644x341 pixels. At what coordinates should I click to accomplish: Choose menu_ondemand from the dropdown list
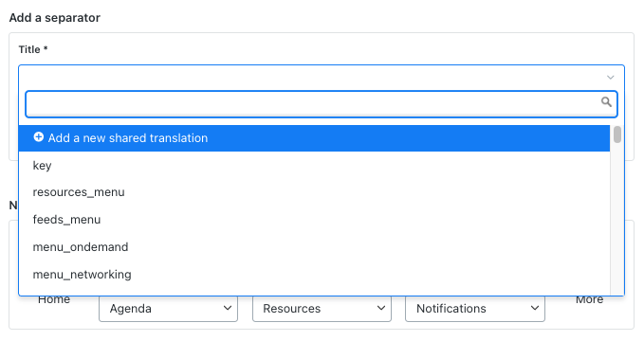pos(314,247)
